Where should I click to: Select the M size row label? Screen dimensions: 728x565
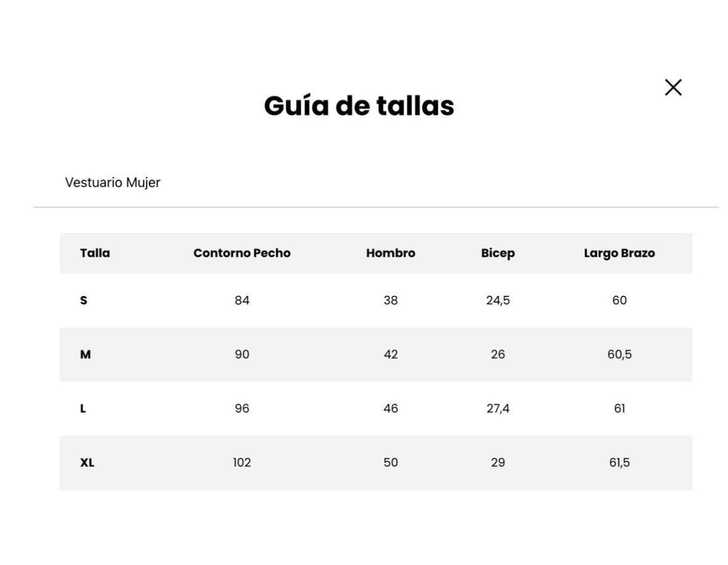tap(85, 354)
